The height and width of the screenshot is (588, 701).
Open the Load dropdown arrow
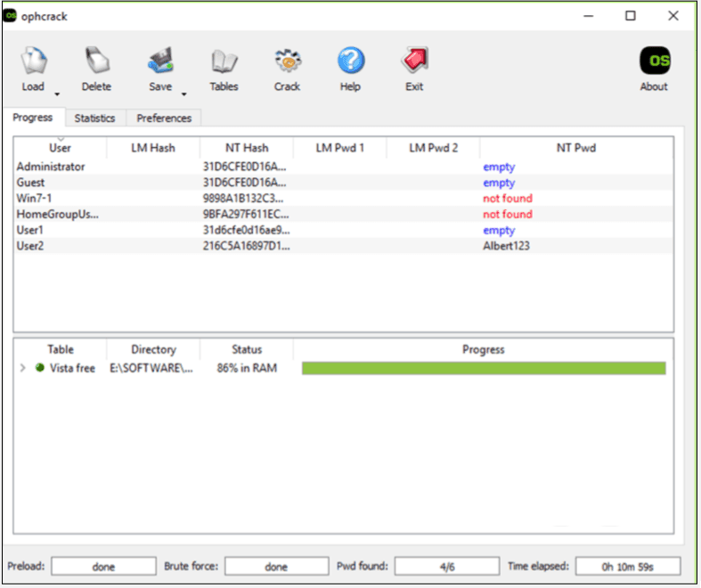pos(57,94)
